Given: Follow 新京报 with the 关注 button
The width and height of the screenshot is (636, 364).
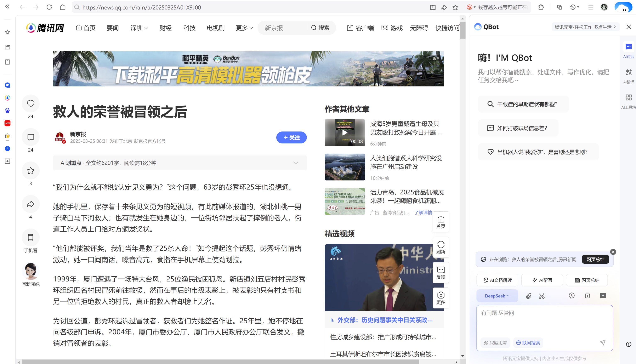Looking at the screenshot, I should coord(291,137).
